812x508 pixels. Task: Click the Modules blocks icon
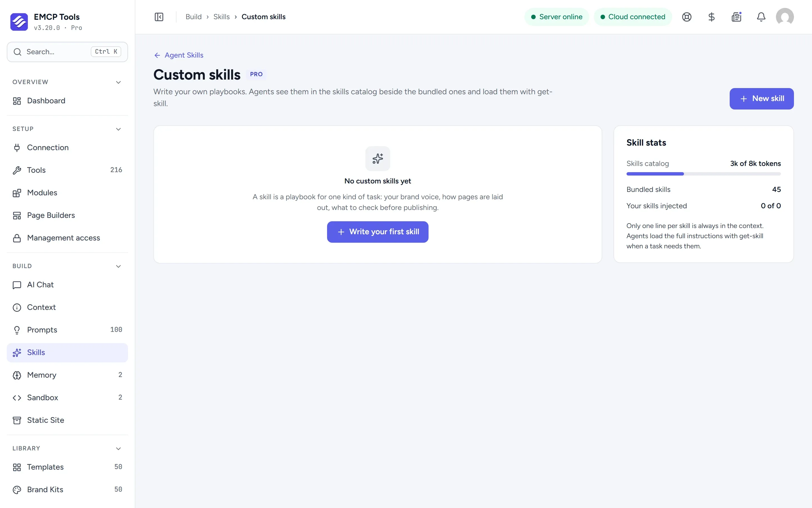pos(17,193)
